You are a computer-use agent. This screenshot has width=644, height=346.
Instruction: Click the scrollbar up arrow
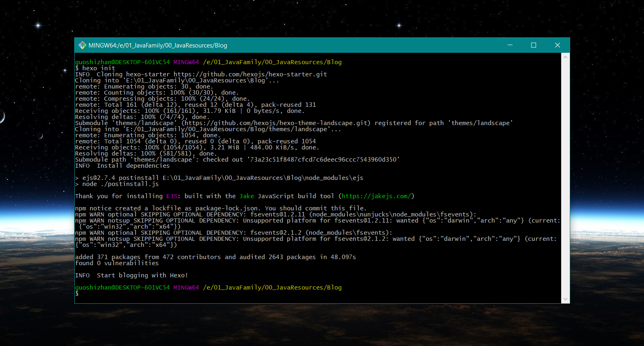pyautogui.click(x=565, y=57)
